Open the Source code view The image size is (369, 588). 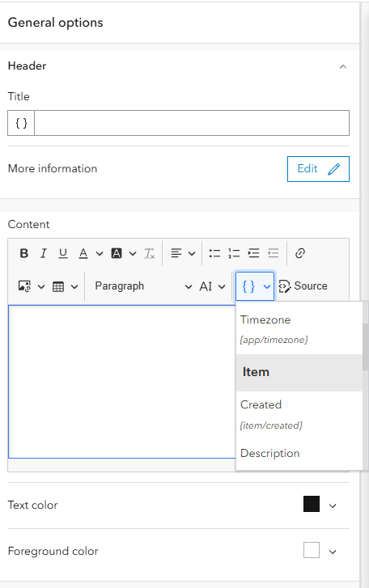[303, 286]
